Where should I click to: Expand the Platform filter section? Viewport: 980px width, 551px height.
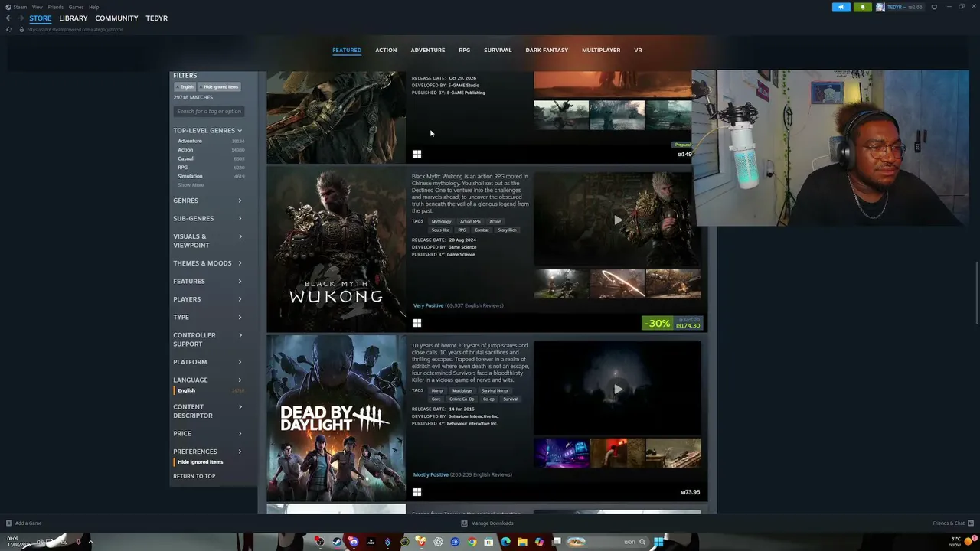click(207, 362)
